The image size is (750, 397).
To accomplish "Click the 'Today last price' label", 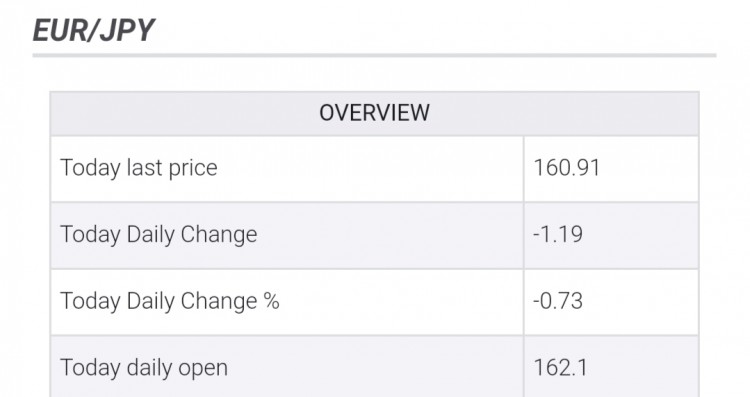I will pyautogui.click(x=139, y=168).
